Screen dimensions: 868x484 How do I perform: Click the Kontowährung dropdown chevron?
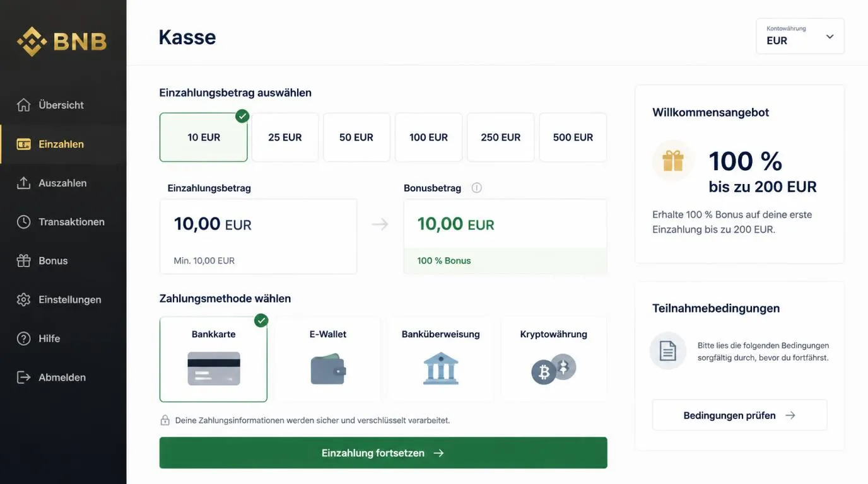(830, 37)
